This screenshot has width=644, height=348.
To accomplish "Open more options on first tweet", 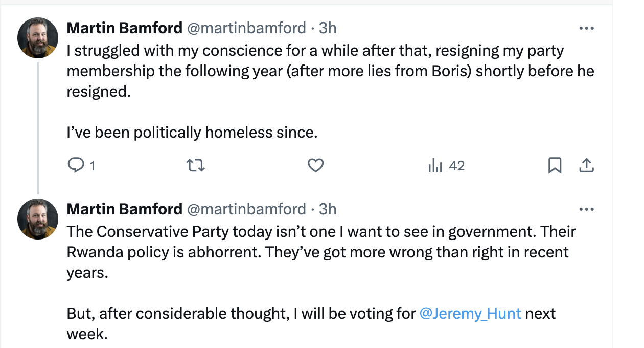I will (586, 28).
